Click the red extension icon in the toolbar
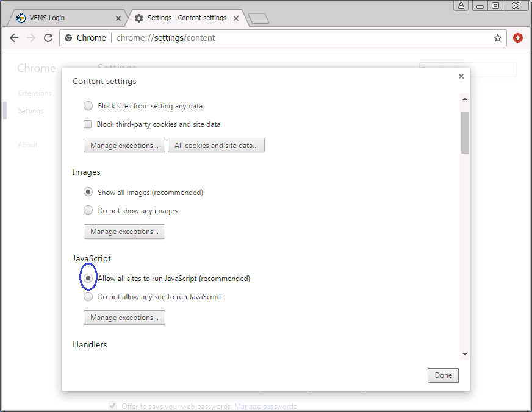Viewport: 532px width, 412px height. pyautogui.click(x=518, y=38)
